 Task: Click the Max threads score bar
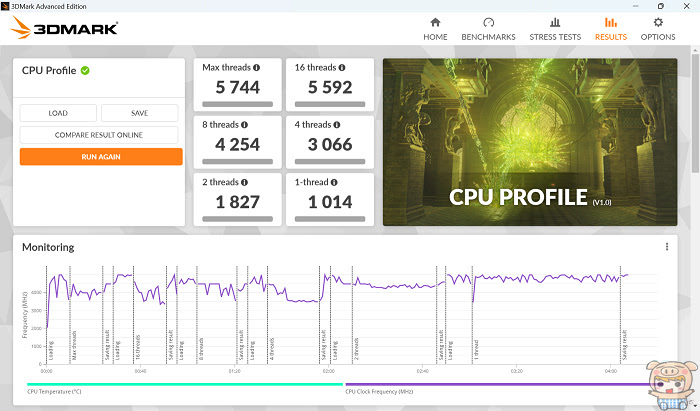[x=238, y=104]
